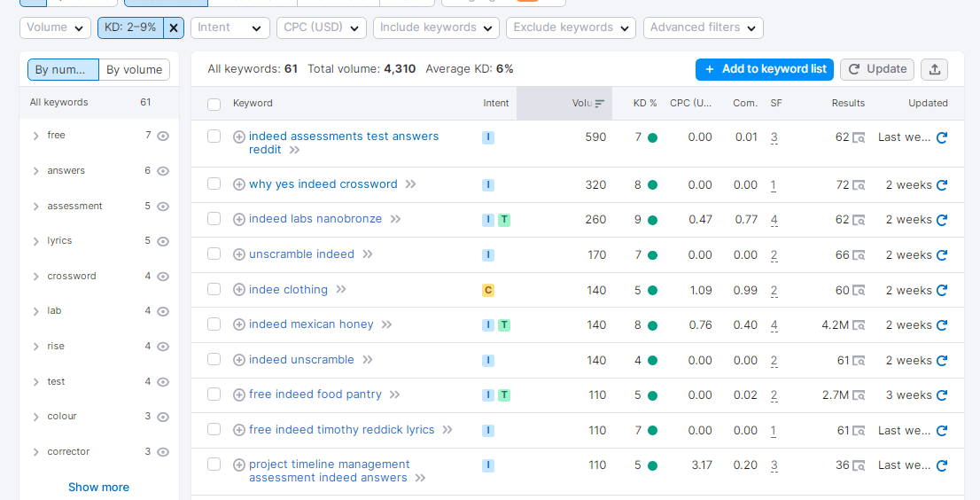Expand the 'lab' keyword group
980x500 pixels.
pos(36,311)
